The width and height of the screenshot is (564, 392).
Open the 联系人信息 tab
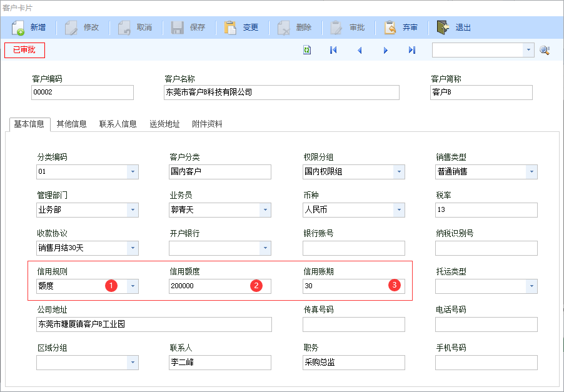point(119,123)
